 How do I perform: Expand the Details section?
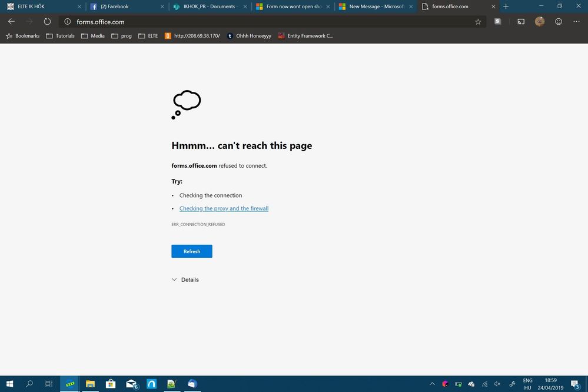point(186,280)
